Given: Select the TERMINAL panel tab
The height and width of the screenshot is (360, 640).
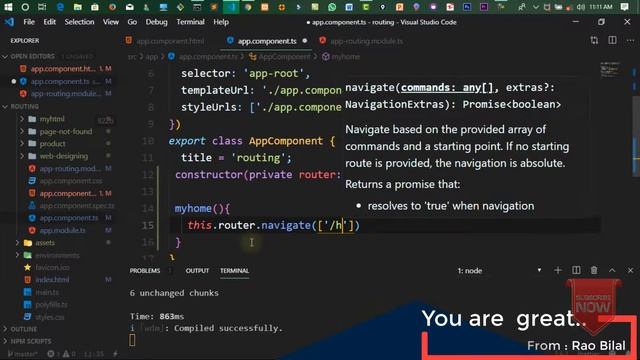Looking at the screenshot, I should [234, 271].
